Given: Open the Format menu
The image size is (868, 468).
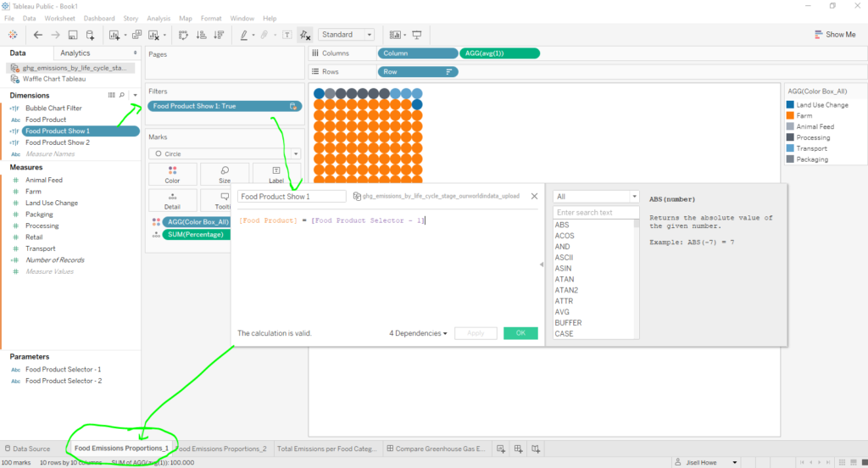Looking at the screenshot, I should pyautogui.click(x=211, y=19).
